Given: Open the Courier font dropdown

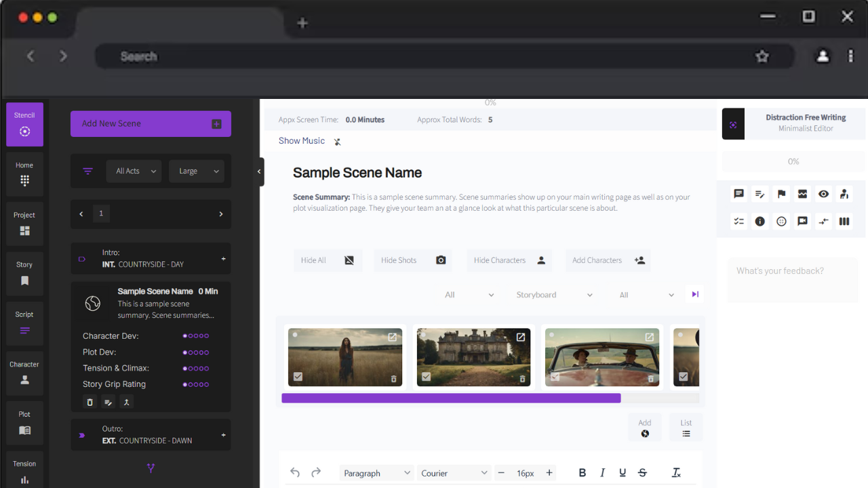Looking at the screenshot, I should 454,473.
